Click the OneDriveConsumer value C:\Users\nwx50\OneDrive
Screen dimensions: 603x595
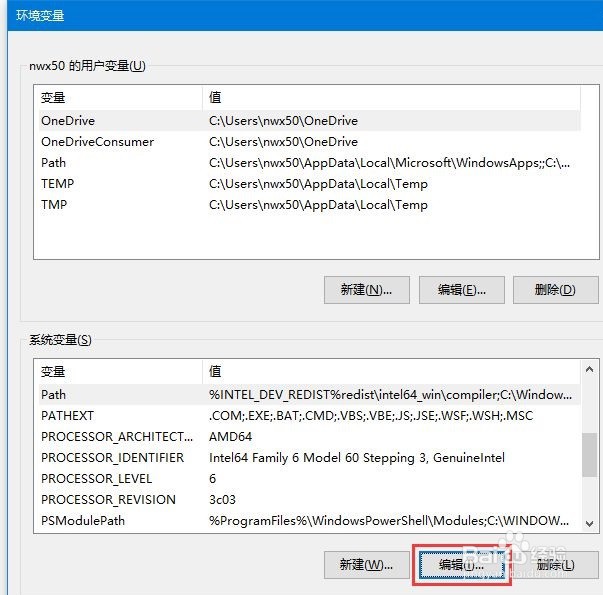click(283, 142)
